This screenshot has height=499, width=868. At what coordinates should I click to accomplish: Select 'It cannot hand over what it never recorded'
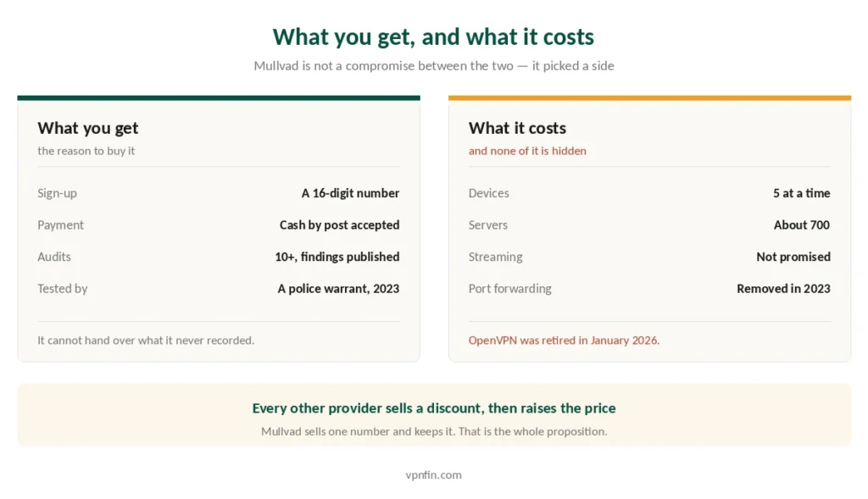click(x=146, y=341)
